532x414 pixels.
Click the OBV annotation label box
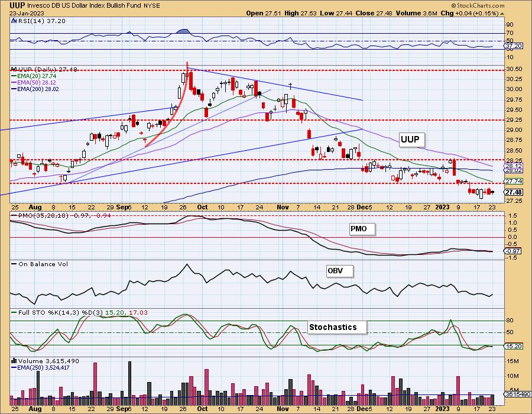pyautogui.click(x=339, y=271)
